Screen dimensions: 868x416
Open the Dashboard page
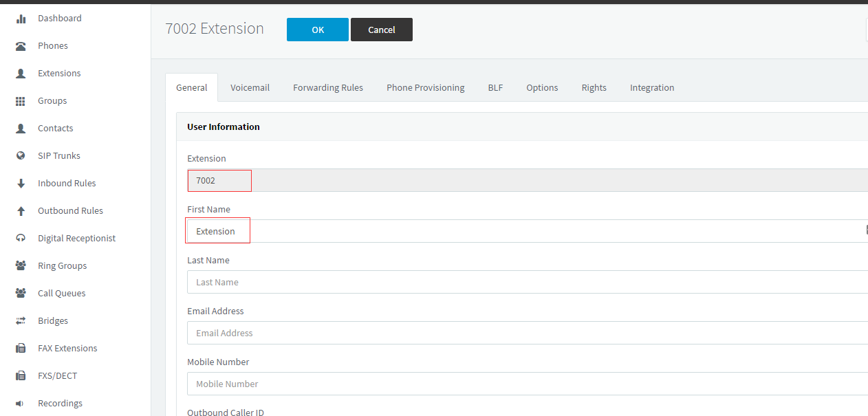click(60, 19)
